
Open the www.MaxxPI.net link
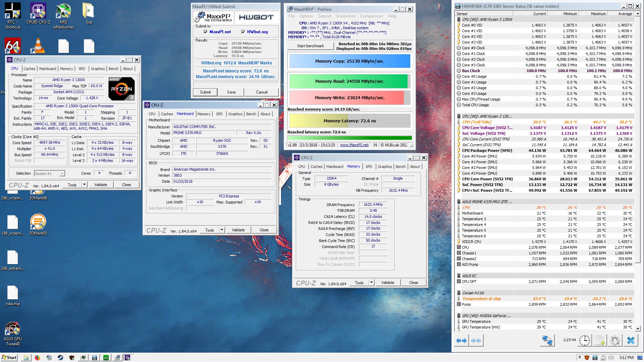tap(354, 145)
